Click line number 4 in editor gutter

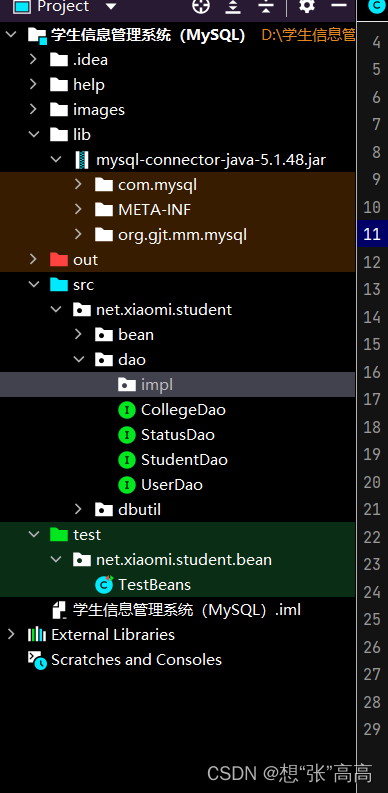[376, 42]
